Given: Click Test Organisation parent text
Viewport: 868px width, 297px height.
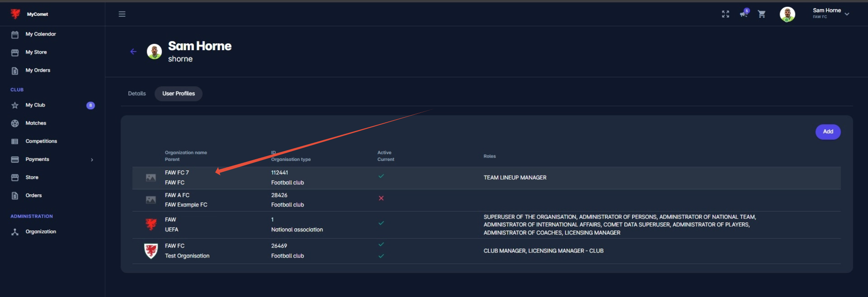Looking at the screenshot, I should [187, 256].
